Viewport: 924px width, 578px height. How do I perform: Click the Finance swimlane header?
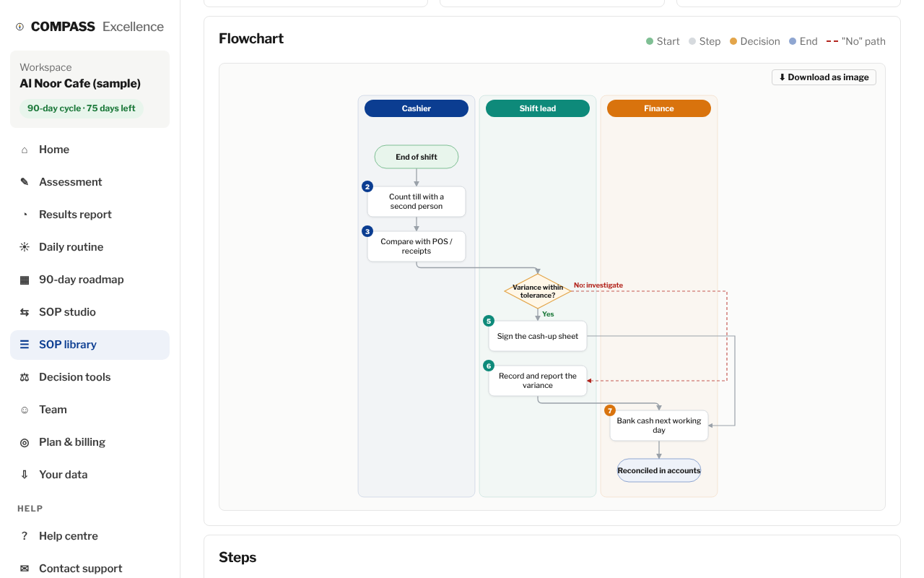[x=659, y=108]
